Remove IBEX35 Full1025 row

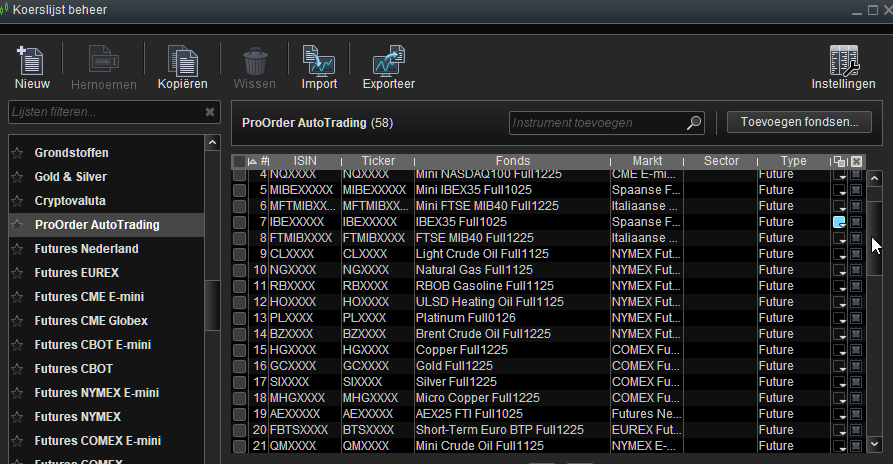click(856, 222)
